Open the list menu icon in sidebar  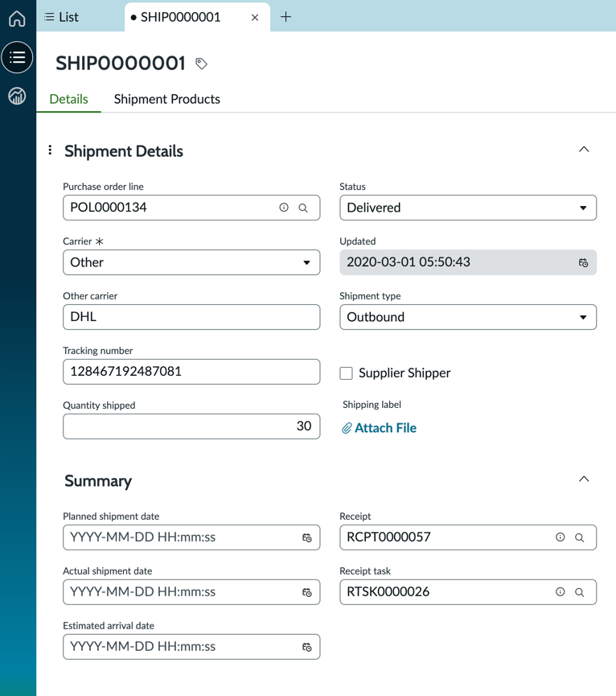(x=17, y=57)
